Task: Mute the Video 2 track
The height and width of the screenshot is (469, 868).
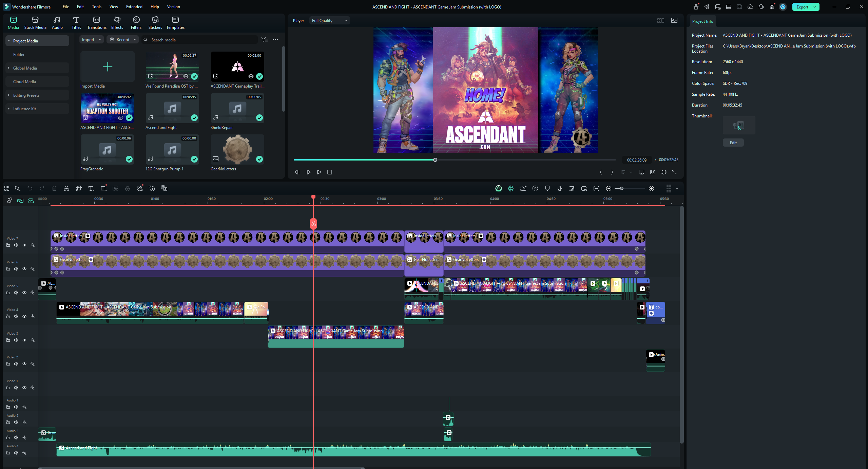Action: (x=16, y=364)
